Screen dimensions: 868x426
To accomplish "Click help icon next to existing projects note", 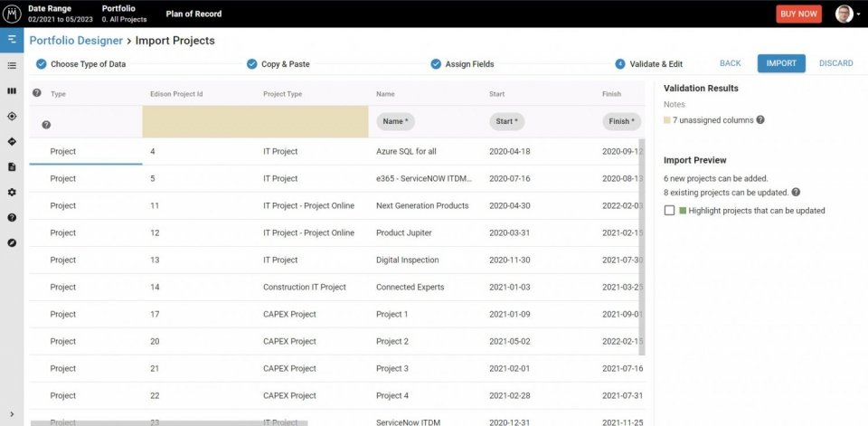I will click(x=796, y=193).
